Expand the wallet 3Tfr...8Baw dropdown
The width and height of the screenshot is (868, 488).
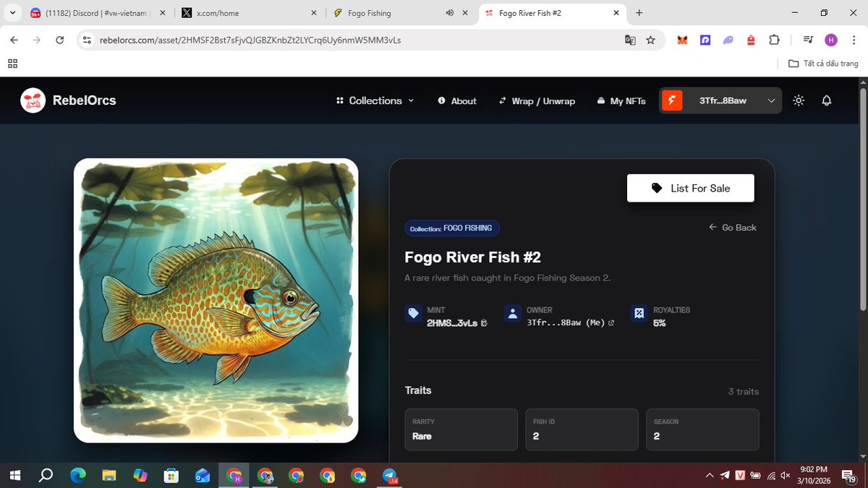click(x=721, y=100)
